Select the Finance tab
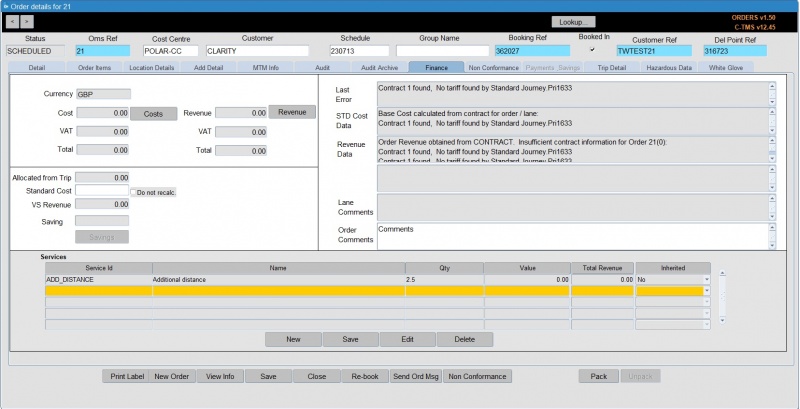 (x=436, y=67)
